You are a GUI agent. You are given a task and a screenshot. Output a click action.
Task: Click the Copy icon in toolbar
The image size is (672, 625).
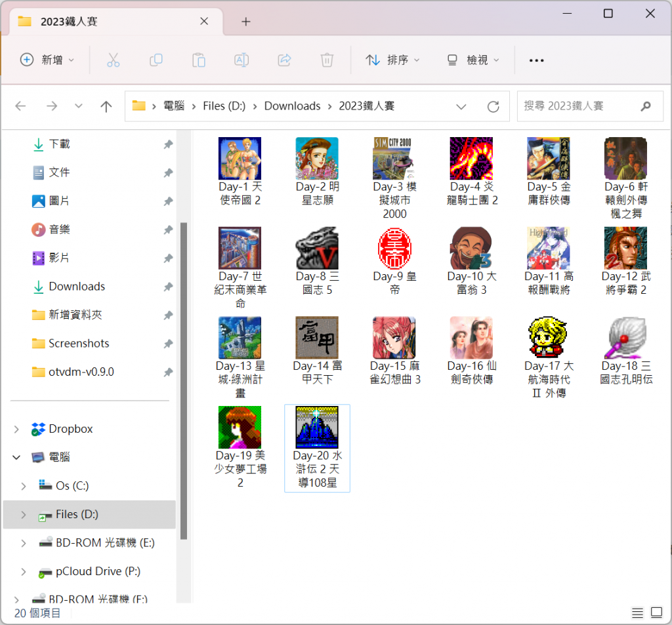(x=156, y=60)
